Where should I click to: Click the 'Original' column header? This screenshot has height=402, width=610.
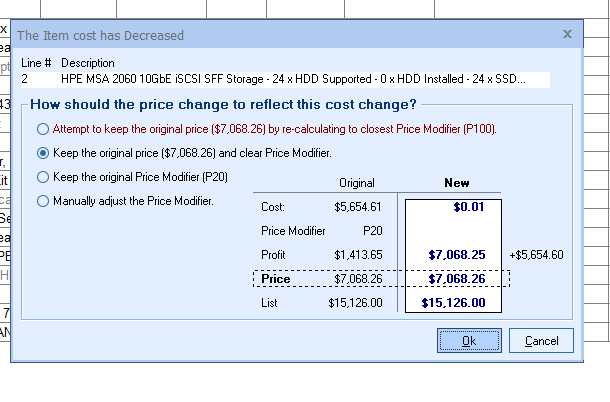click(x=357, y=184)
